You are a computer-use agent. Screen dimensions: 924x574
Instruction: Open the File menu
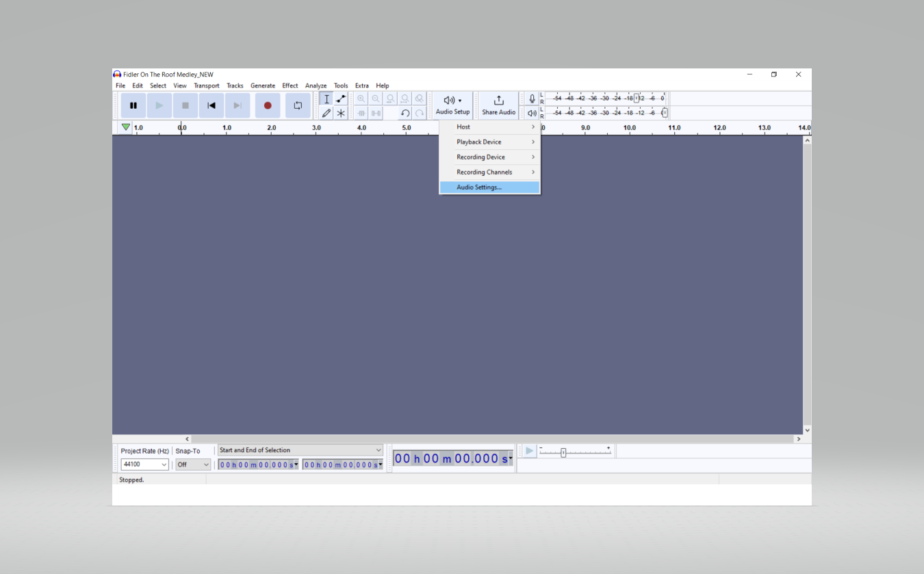[120, 86]
